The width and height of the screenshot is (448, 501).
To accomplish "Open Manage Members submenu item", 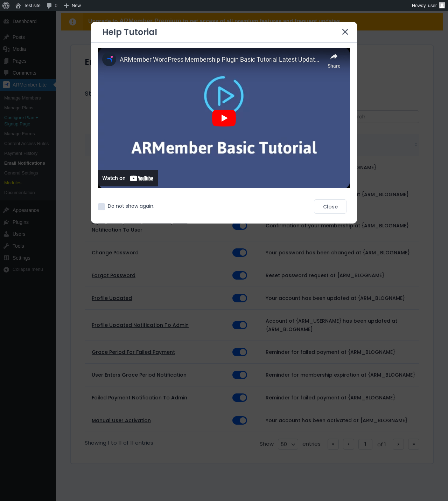I will (x=22, y=98).
